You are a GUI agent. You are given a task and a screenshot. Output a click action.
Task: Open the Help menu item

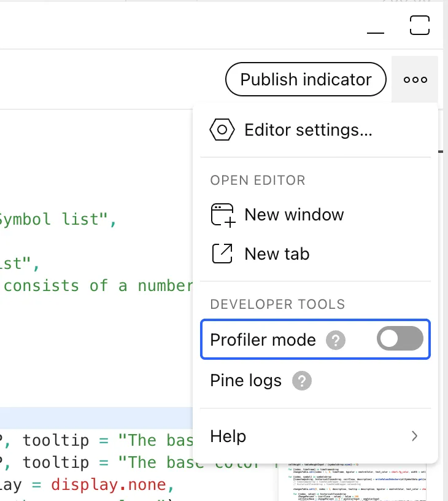[228, 437]
